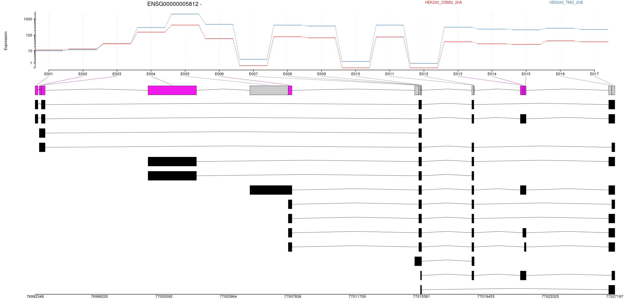The image size is (644, 301).
Task: Click the y-axis tick value 100
Action: pyautogui.click(x=29, y=35)
